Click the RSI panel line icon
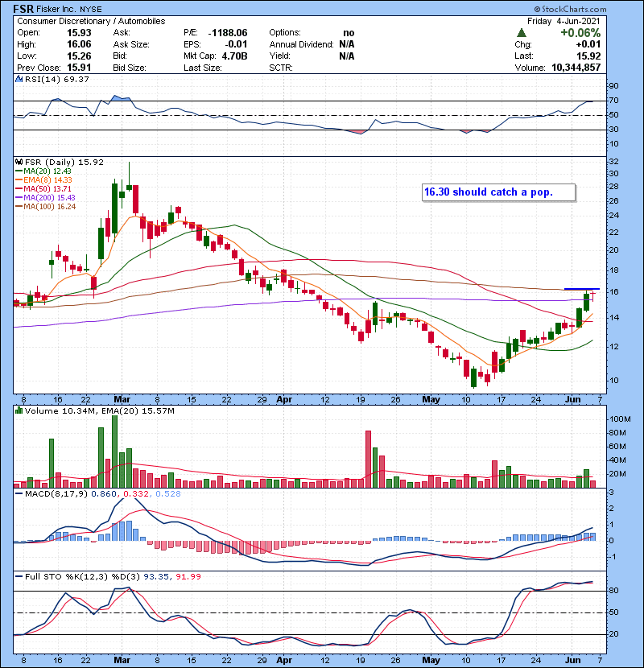644x668 pixels. [x=19, y=79]
